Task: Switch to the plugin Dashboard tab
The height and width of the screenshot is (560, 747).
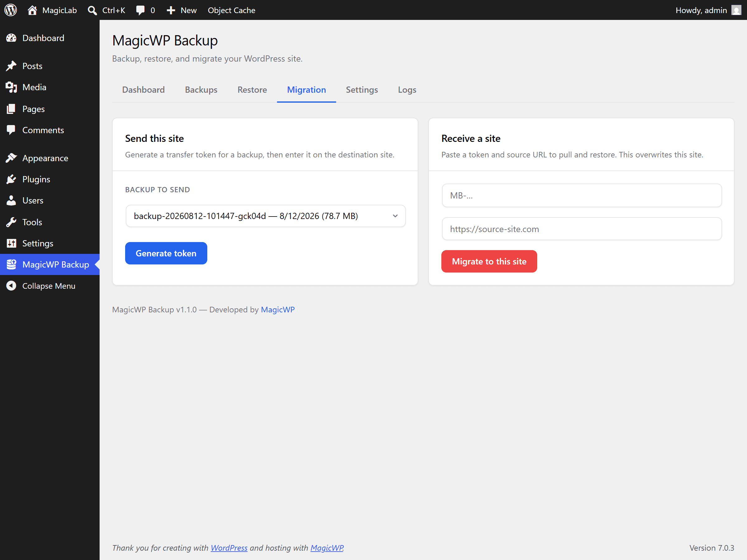Action: pyautogui.click(x=143, y=90)
